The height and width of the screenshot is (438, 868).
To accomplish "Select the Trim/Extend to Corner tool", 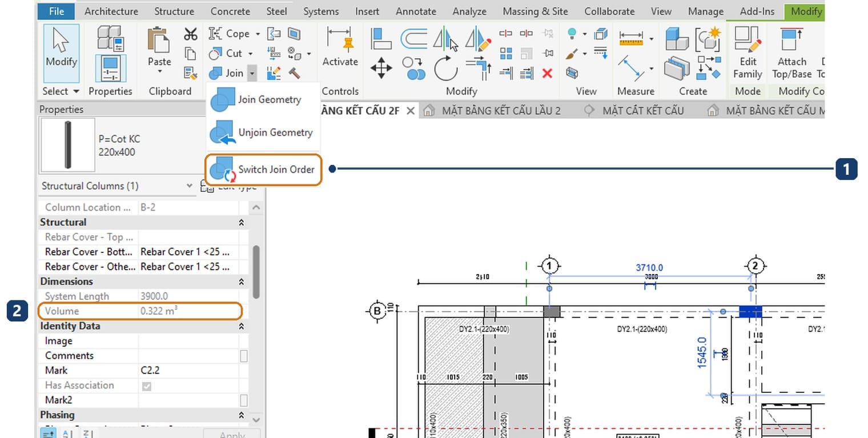I will 478,69.
